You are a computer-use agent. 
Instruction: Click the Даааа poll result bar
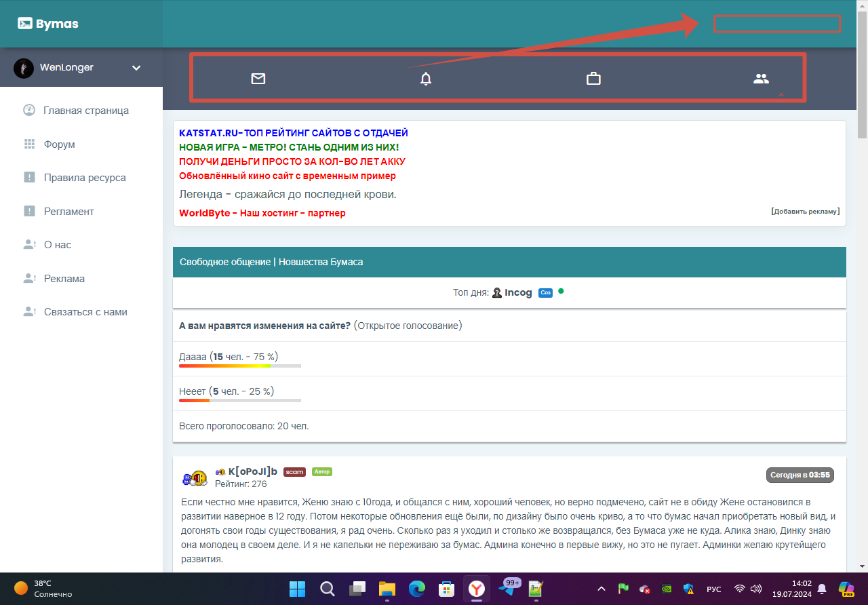(x=239, y=366)
